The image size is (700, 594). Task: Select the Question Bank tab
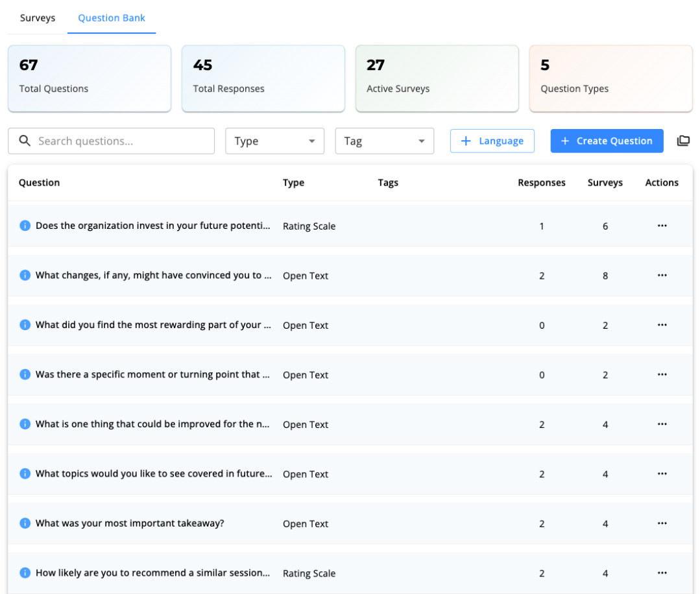click(x=112, y=18)
